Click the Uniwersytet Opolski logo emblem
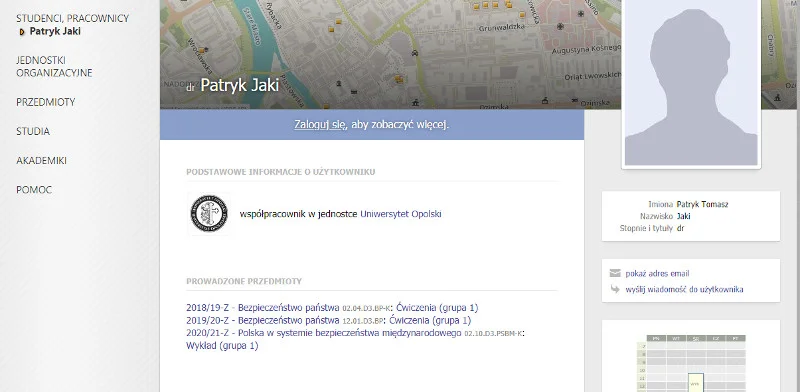The height and width of the screenshot is (392, 800). coord(209,214)
